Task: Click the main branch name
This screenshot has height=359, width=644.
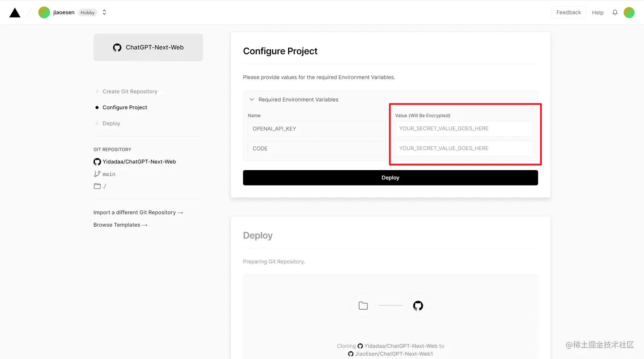Action: click(x=109, y=174)
